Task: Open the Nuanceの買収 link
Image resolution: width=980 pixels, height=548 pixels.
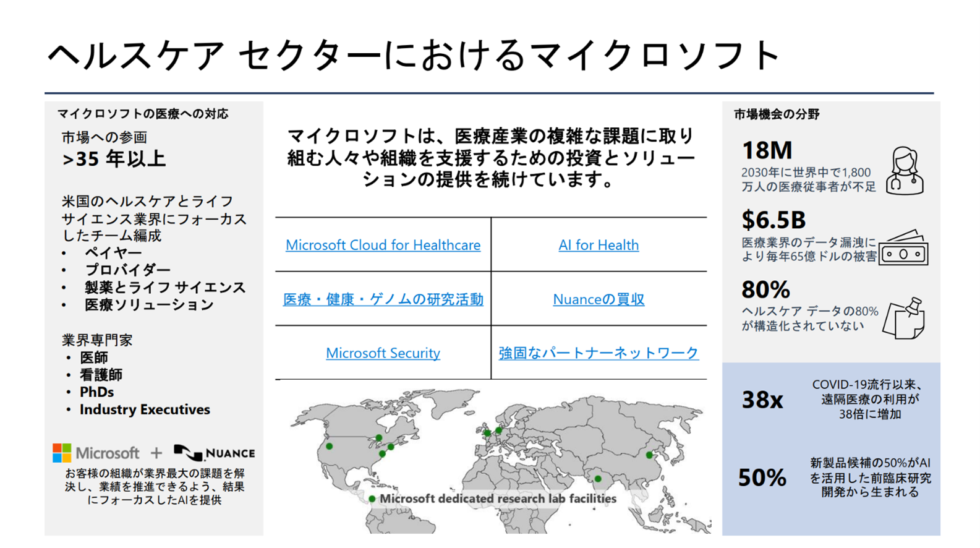Action: (599, 299)
